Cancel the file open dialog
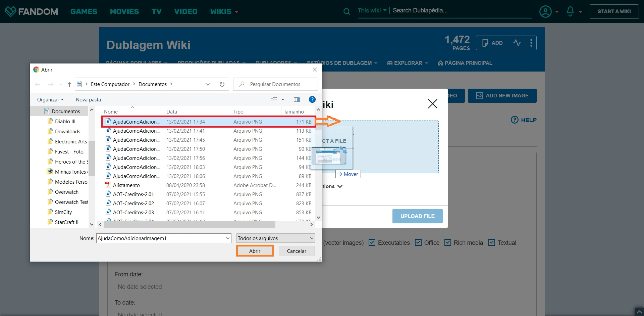Viewport: 644px width, 316px height. [297, 251]
